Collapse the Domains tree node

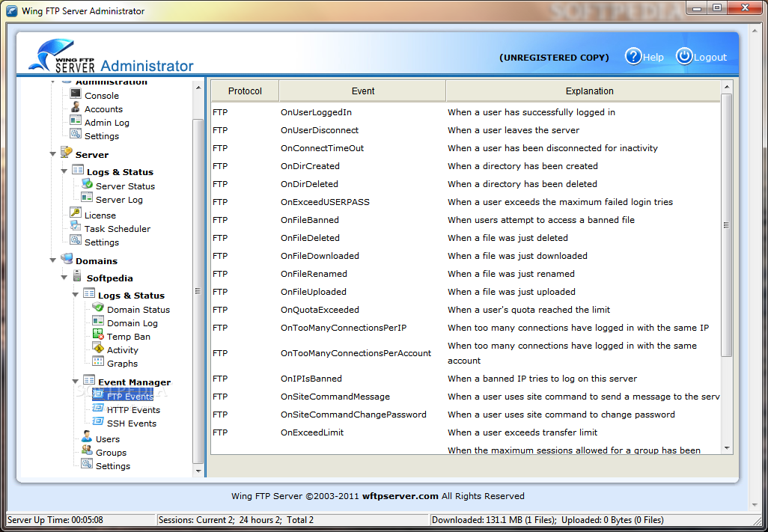(53, 260)
